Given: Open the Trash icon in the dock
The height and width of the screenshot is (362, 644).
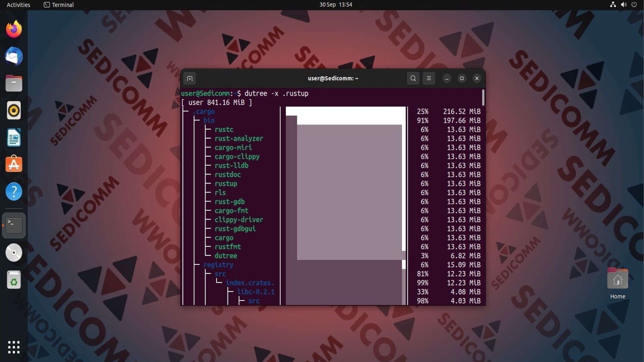Looking at the screenshot, I should (14, 280).
